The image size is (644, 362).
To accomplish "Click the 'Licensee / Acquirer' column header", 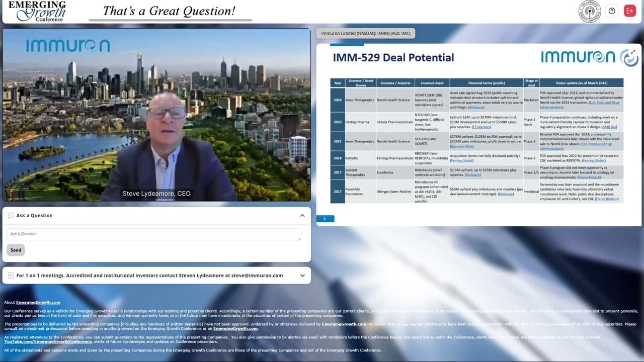I will pyautogui.click(x=395, y=82).
